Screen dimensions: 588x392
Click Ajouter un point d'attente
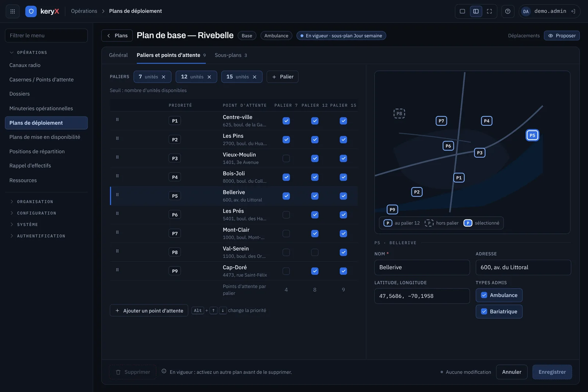pos(149,310)
